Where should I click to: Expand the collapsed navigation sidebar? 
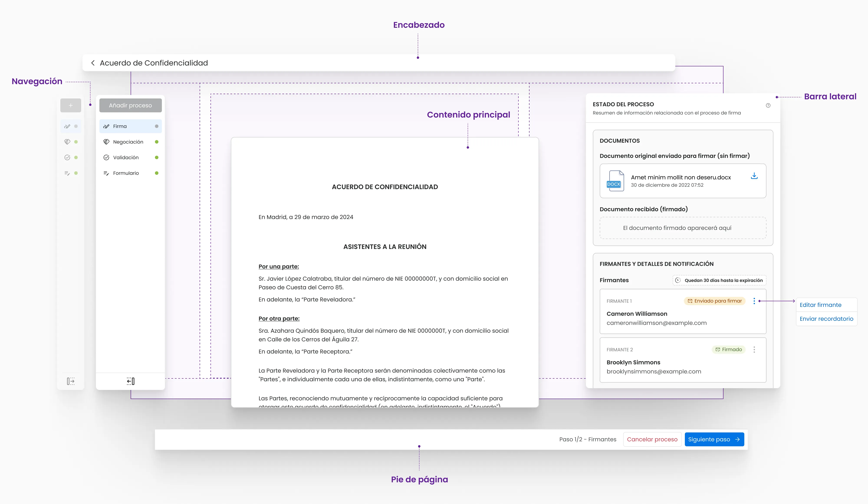[x=71, y=381]
